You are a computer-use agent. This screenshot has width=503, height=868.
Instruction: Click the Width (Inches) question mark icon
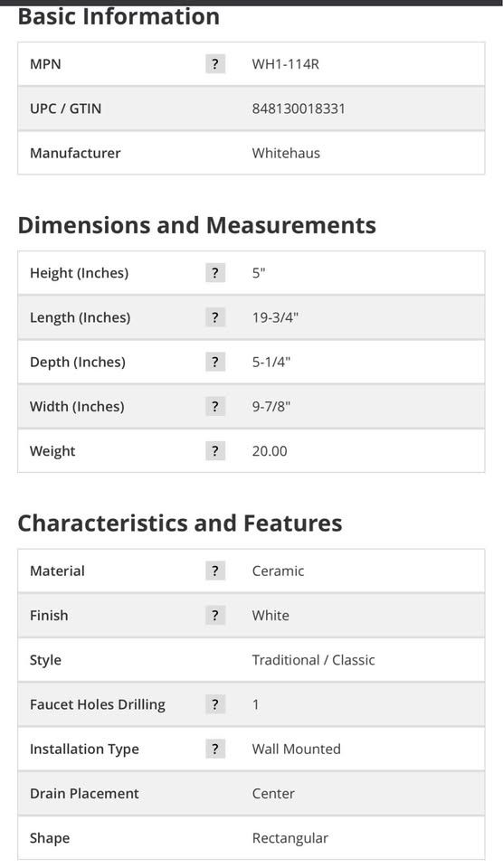click(x=215, y=406)
